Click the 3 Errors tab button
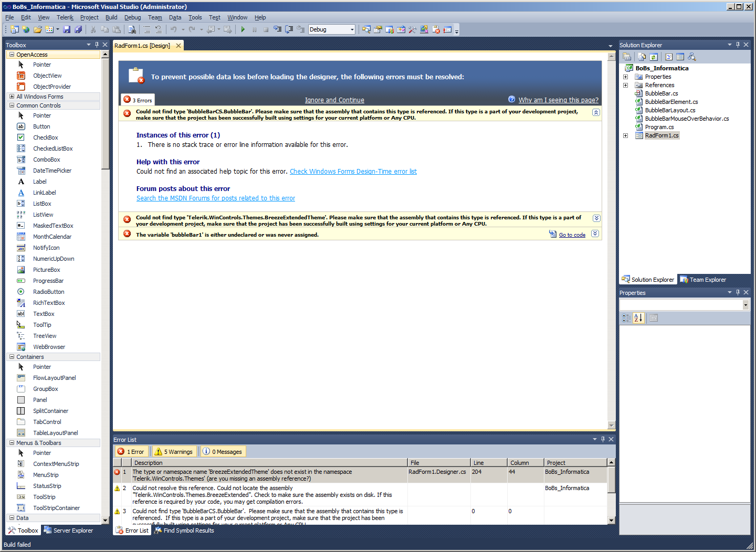 pyautogui.click(x=138, y=100)
